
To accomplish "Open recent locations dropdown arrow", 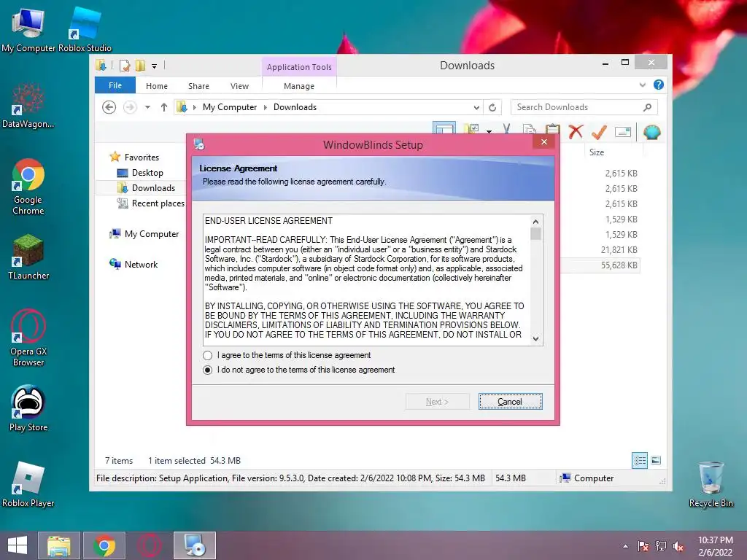I will coord(147,107).
